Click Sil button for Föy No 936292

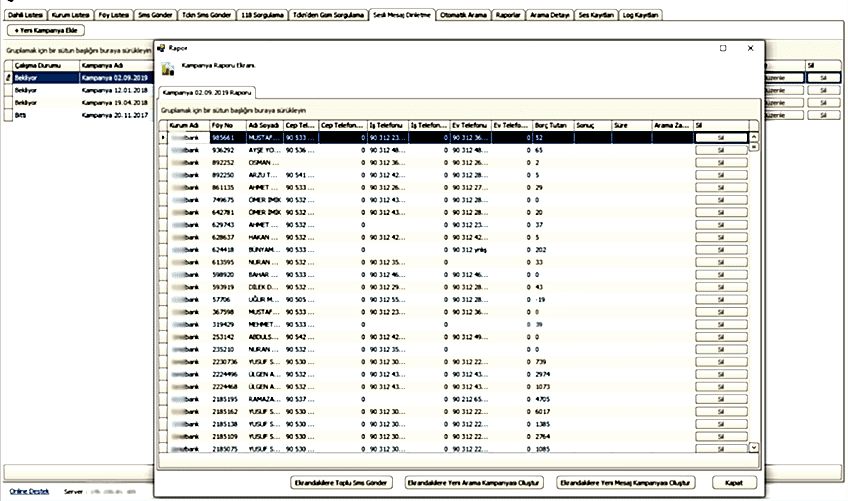[x=720, y=149]
